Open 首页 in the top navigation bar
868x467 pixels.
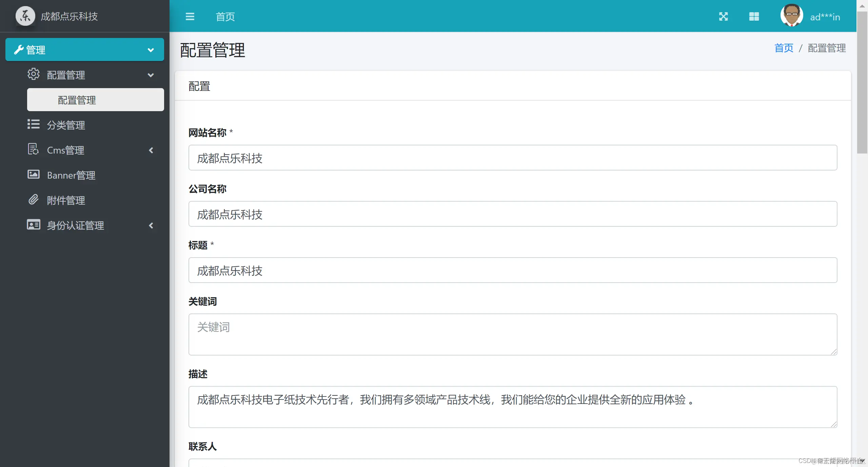point(225,17)
